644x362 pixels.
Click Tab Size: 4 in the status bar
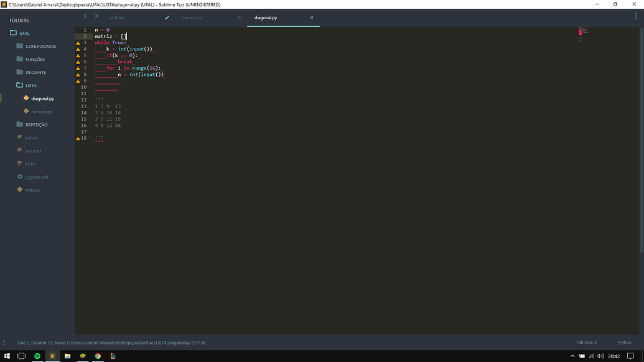pyautogui.click(x=586, y=342)
